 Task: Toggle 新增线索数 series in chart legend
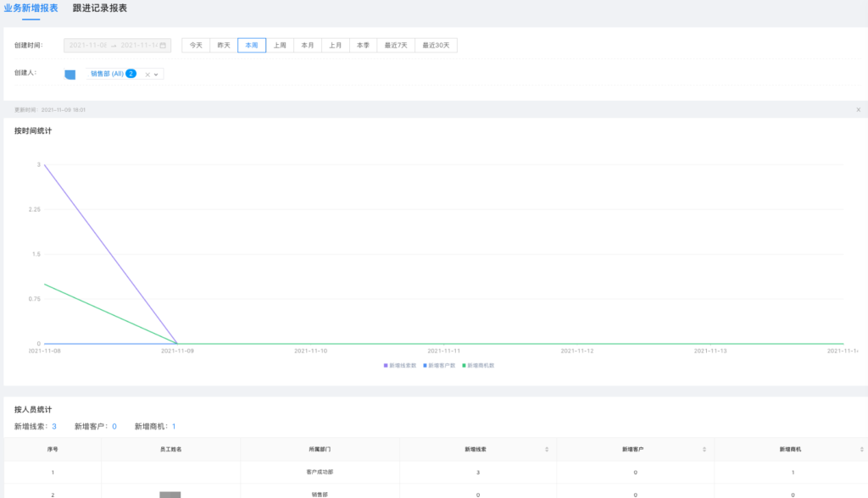400,365
